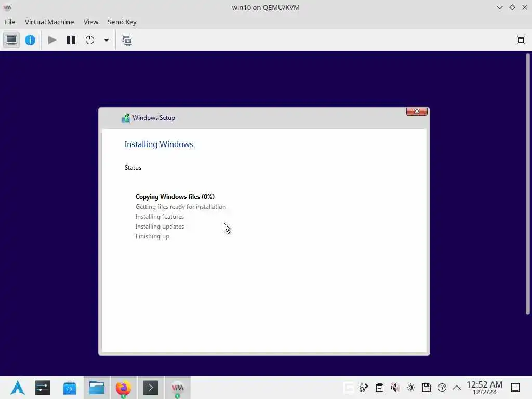Switch to Firefox in taskbar
Image resolution: width=532 pixels, height=399 pixels.
coord(123,388)
